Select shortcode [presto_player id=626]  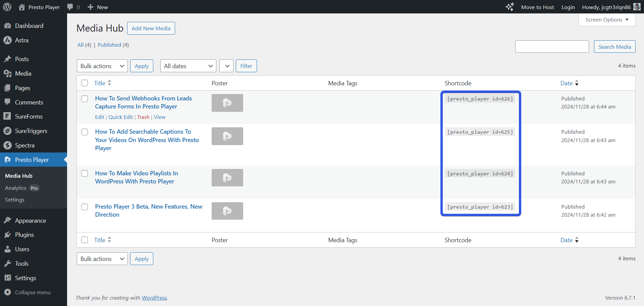[480, 99]
